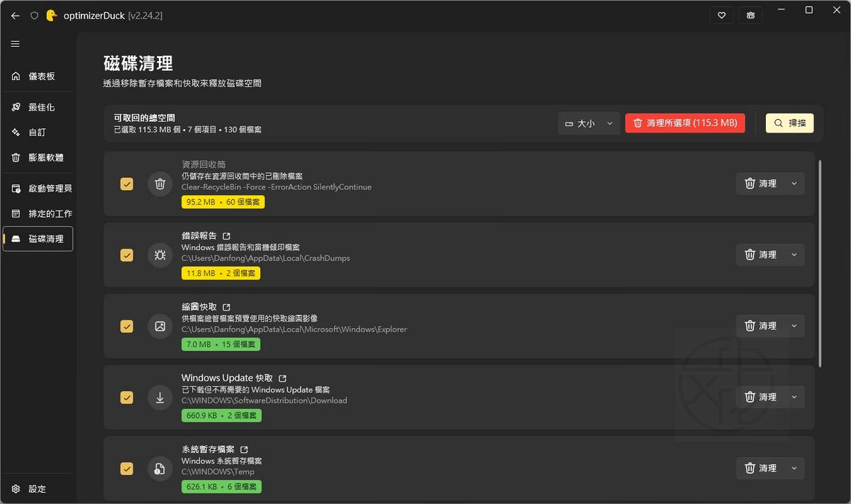
Task: Open 系統暫存檔案 folder via external link icon
Action: [x=244, y=450]
